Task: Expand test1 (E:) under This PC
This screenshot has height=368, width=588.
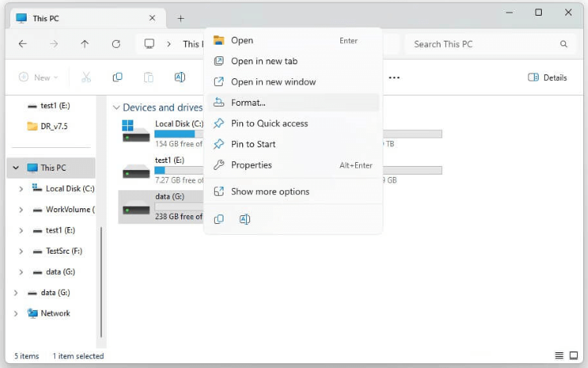Action: [21, 231]
